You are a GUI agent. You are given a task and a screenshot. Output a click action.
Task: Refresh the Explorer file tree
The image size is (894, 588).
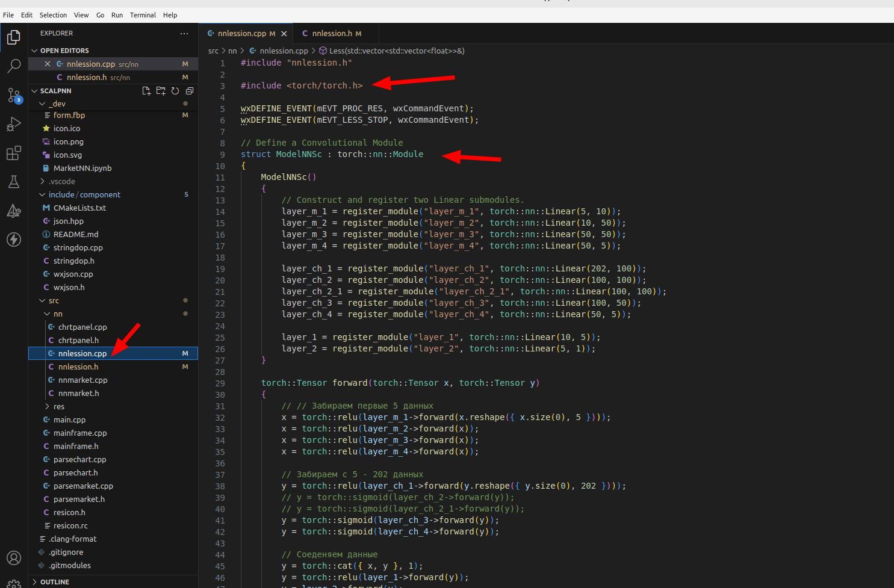click(175, 91)
